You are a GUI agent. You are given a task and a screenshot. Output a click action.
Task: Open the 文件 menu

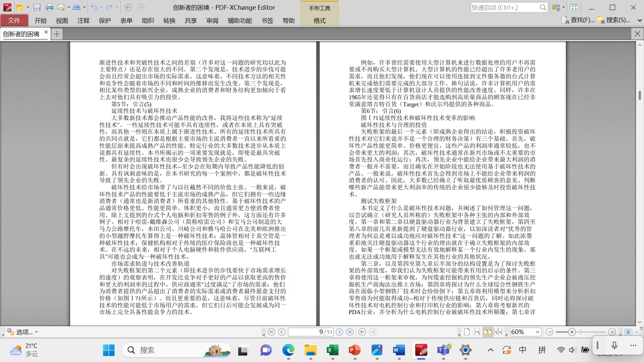tap(14, 20)
